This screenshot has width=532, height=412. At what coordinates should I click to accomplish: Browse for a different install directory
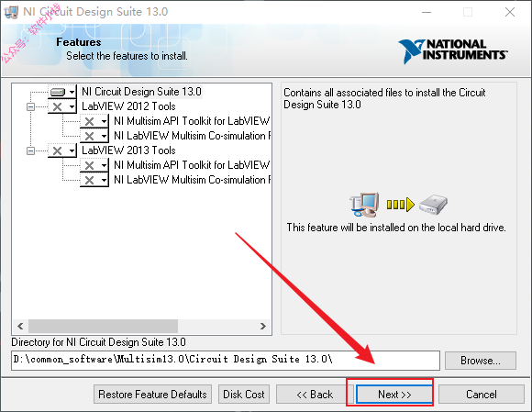481,361
